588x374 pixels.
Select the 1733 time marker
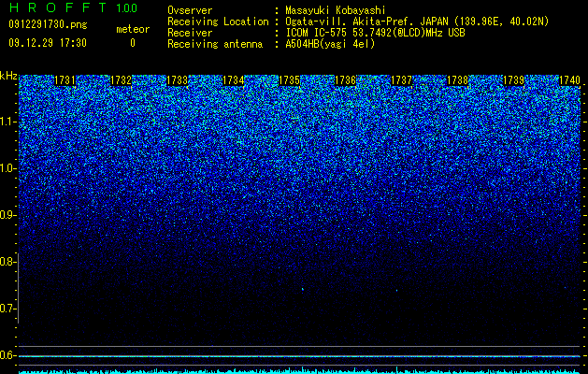pos(177,80)
